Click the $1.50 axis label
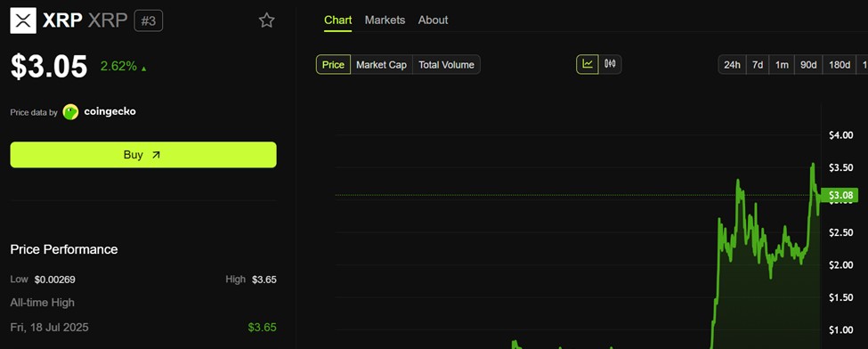This screenshot has width=868, height=349. click(x=840, y=298)
